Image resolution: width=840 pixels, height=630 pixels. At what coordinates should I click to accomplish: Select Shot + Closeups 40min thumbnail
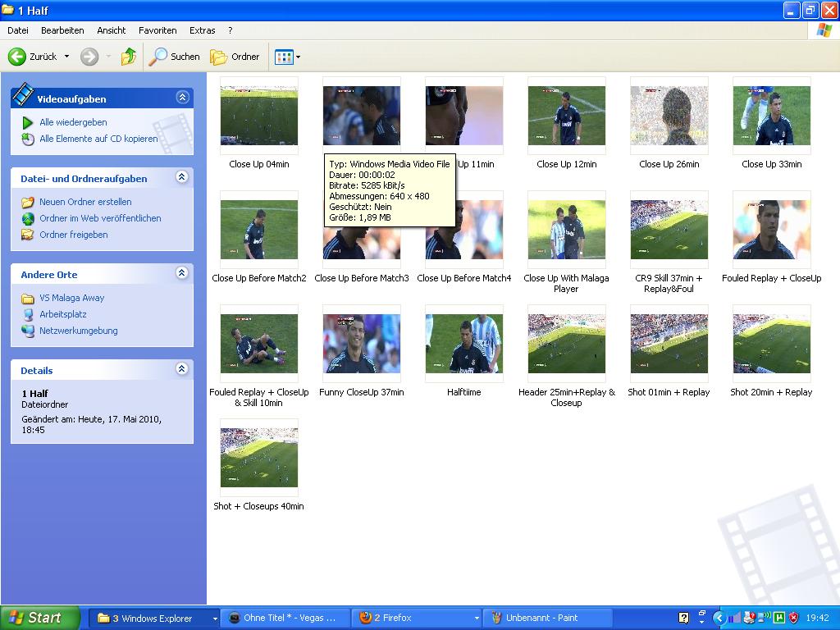(258, 458)
